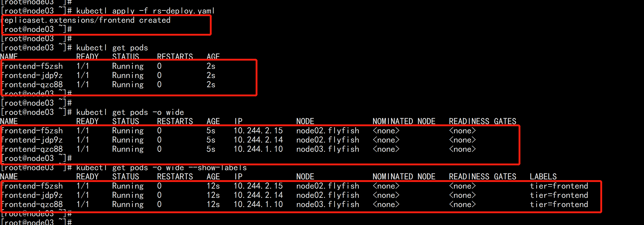Click IP 10.244.2.15 in the 12s-age row
Viewport: 644px width, 225px height.
point(258,186)
